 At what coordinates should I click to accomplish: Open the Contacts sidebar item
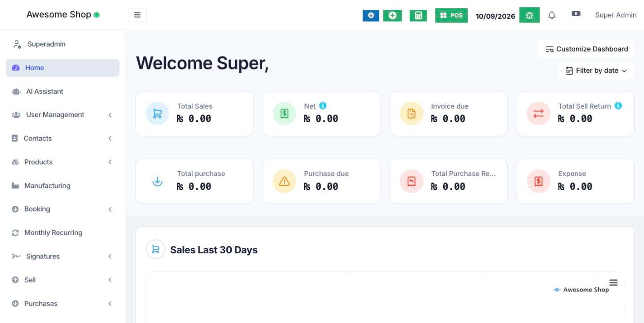tap(62, 139)
